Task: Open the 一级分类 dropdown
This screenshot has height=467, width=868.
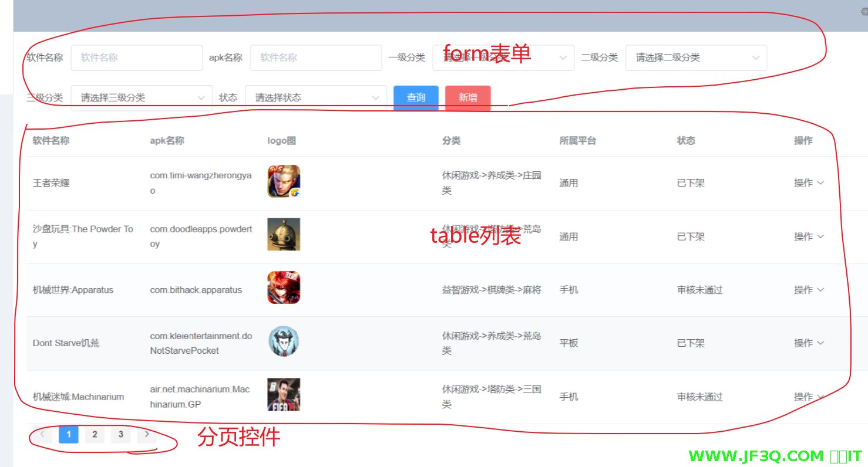Action: click(x=503, y=57)
